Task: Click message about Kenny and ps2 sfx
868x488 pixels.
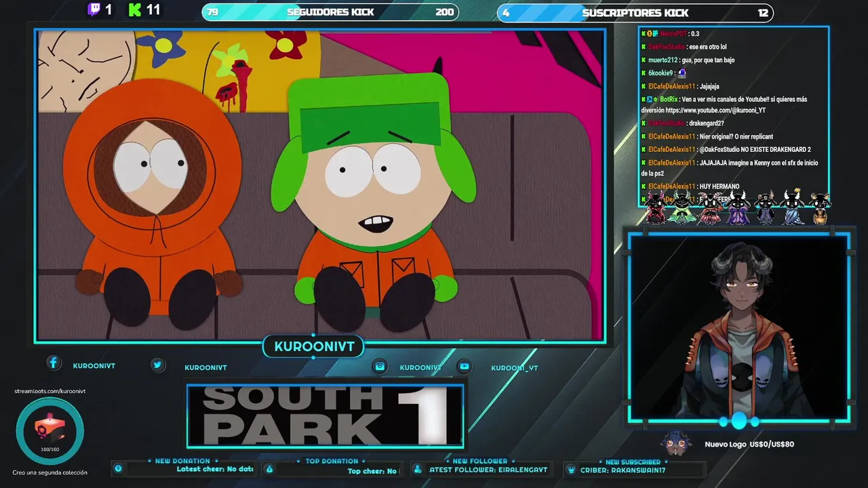Action: tap(729, 168)
